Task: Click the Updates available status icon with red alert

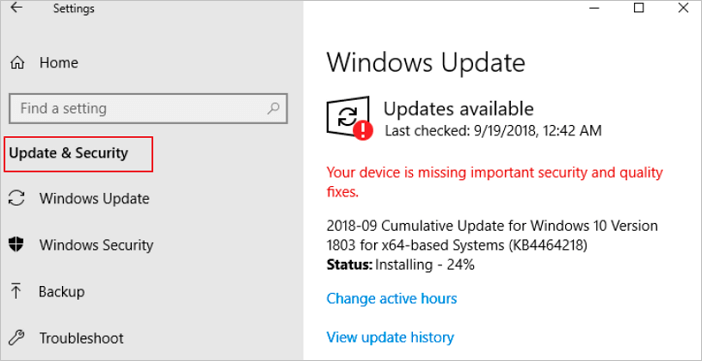Action: [349, 118]
